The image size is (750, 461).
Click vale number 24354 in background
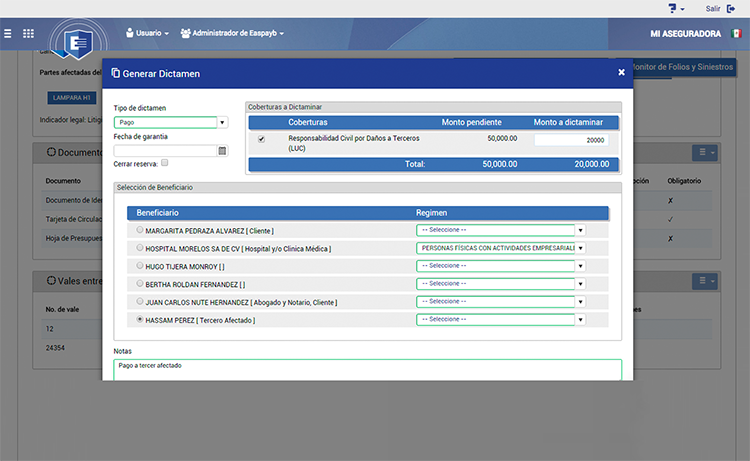point(55,348)
